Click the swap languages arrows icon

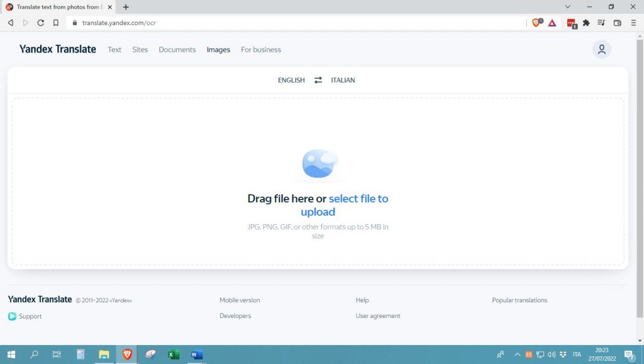click(x=318, y=80)
